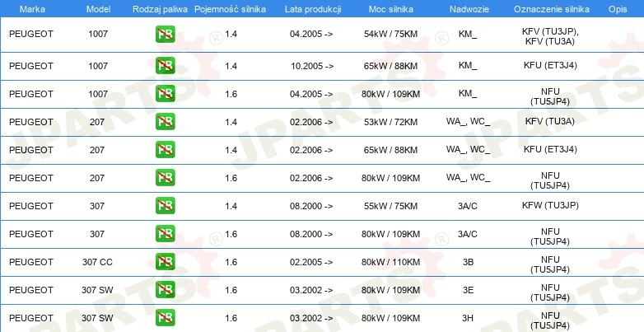The image size is (644, 332).
Task: Click the Lata produkcji column header
Action: pos(313,9)
